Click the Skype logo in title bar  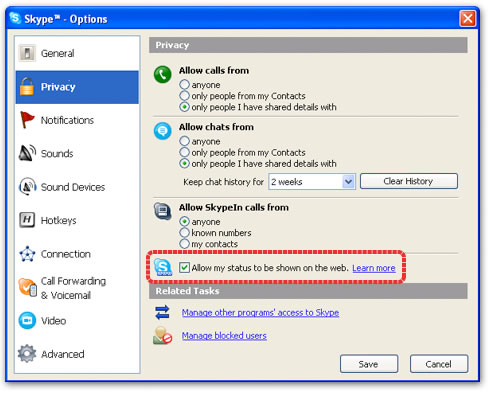click(x=15, y=18)
